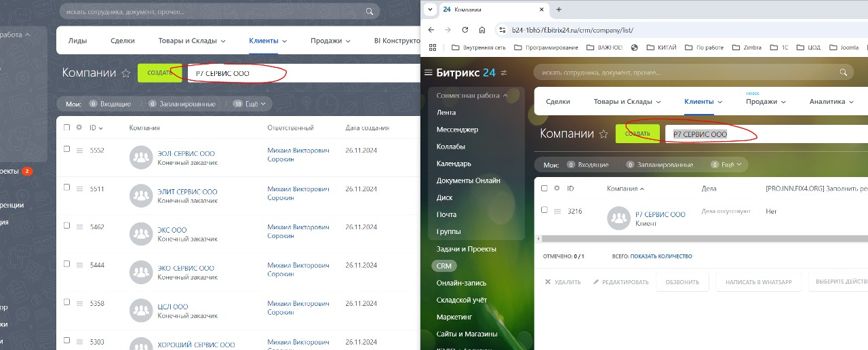Image resolution: width=868 pixels, height=350 pixels.
Task: Check the row checkbox for ЭЛИТ СЕРВИС ООО
Action: pyautogui.click(x=66, y=187)
